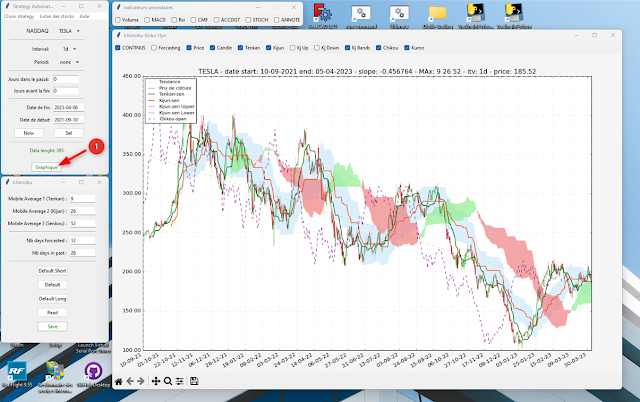Expand the Interval 1d dropdown
The width and height of the screenshot is (640, 402).
(x=69, y=47)
